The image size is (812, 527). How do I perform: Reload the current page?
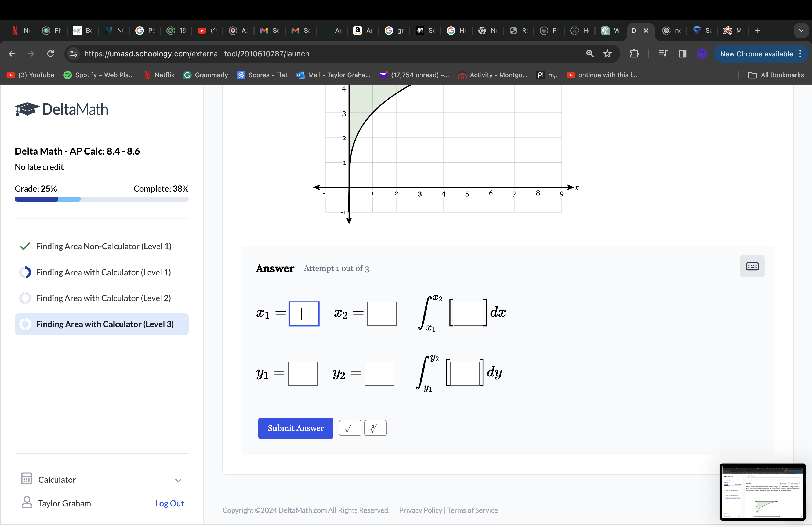(50, 53)
